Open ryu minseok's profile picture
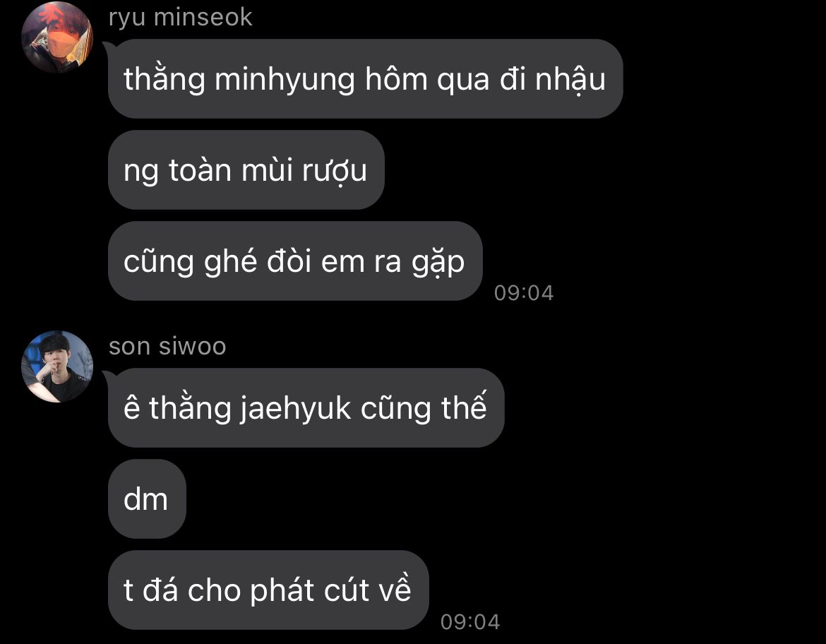 (57, 37)
